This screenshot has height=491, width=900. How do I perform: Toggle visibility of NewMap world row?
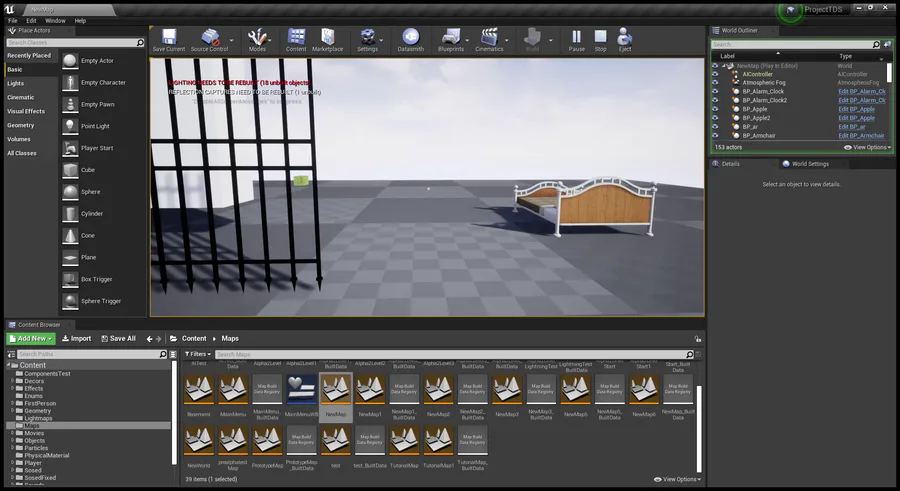(x=715, y=65)
